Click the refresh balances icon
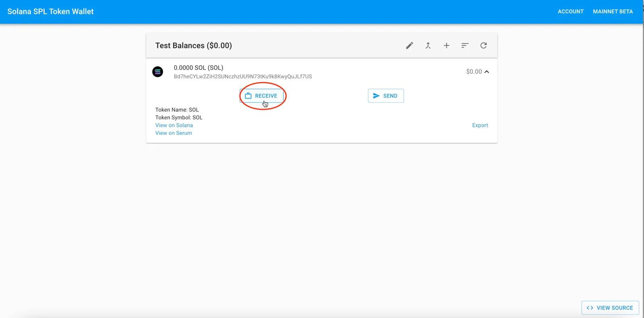Viewport: 644px width, 318px height. pyautogui.click(x=483, y=46)
